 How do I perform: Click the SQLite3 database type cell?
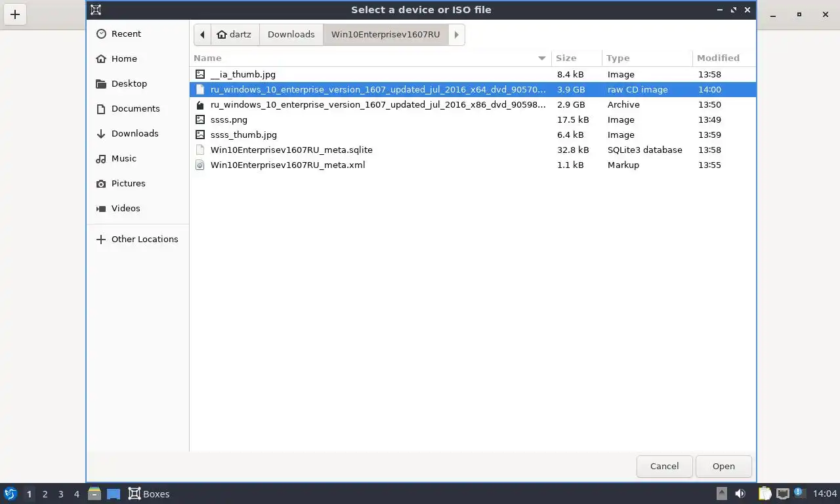644,150
